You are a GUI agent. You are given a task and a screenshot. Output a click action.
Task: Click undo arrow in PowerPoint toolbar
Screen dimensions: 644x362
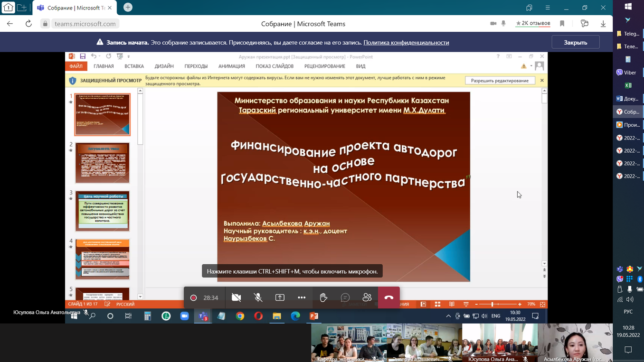[x=94, y=56]
